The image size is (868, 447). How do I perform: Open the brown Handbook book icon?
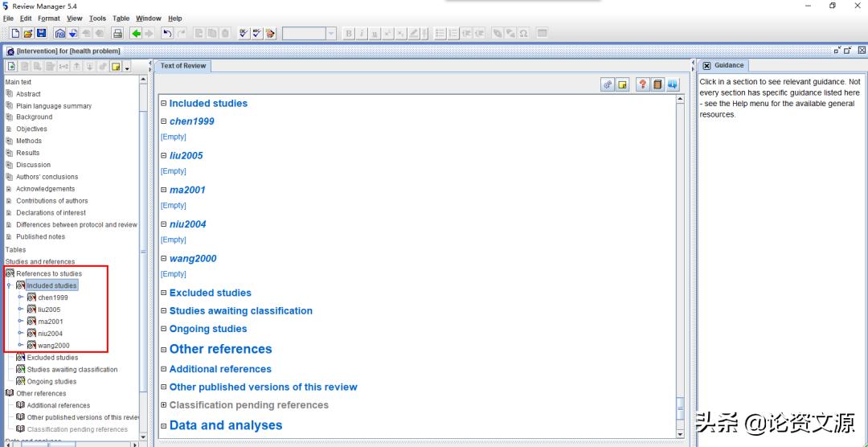(x=657, y=84)
